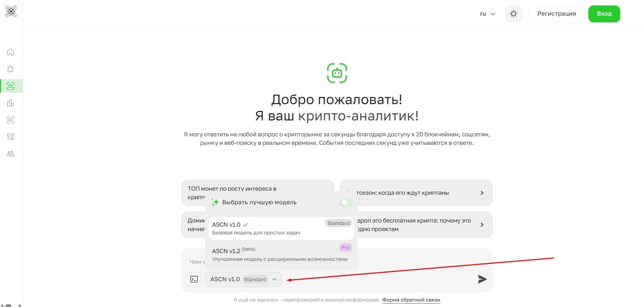Click the send message arrow icon
The height and width of the screenshot is (307, 644).
pyautogui.click(x=482, y=279)
